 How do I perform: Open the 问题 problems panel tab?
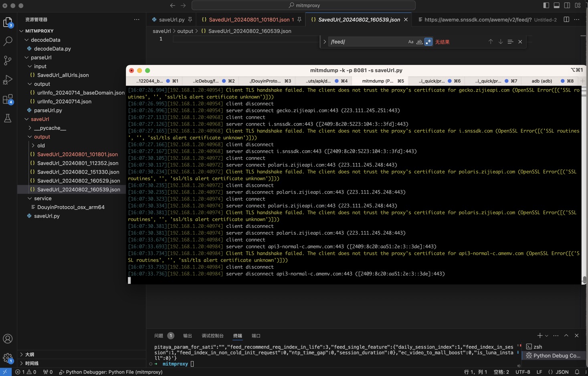[159, 336]
